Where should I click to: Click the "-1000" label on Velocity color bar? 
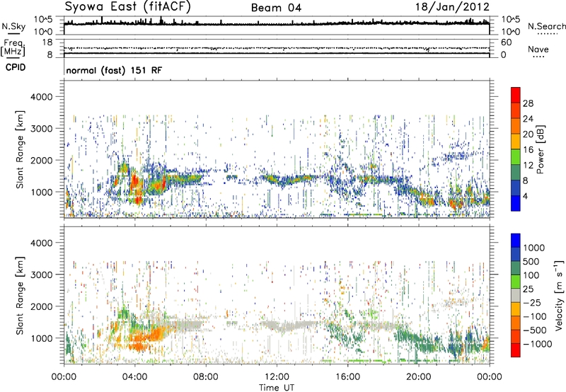click(538, 344)
